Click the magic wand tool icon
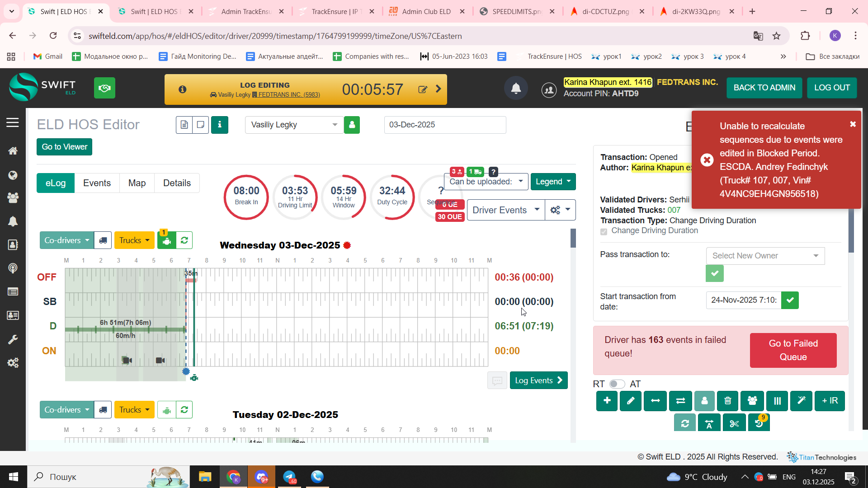The height and width of the screenshot is (488, 868). (x=801, y=401)
